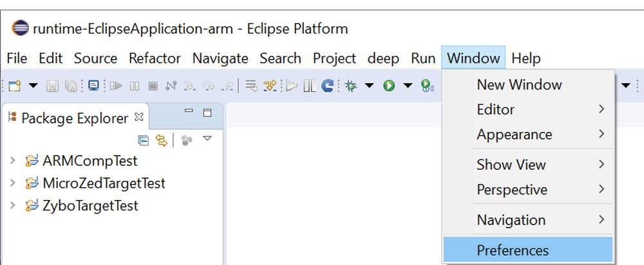Click the green Run button icon
Screen dimensions: 644x265
coord(389,85)
